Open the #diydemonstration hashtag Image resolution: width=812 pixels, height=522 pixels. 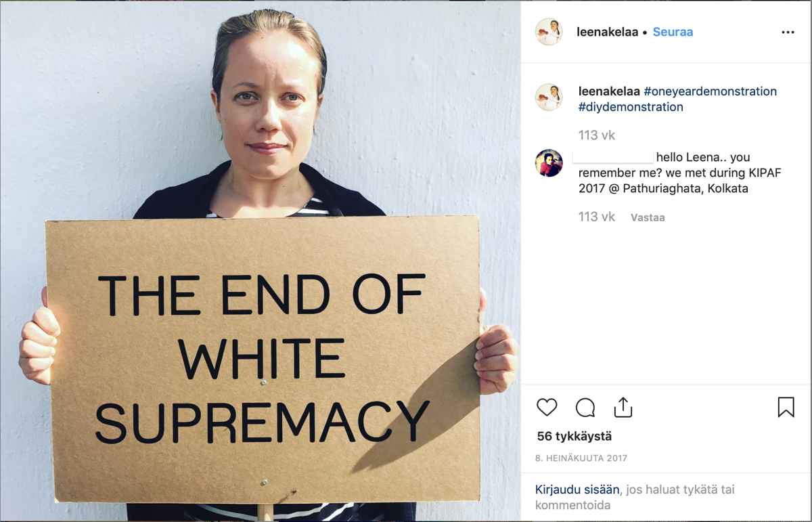pos(631,107)
